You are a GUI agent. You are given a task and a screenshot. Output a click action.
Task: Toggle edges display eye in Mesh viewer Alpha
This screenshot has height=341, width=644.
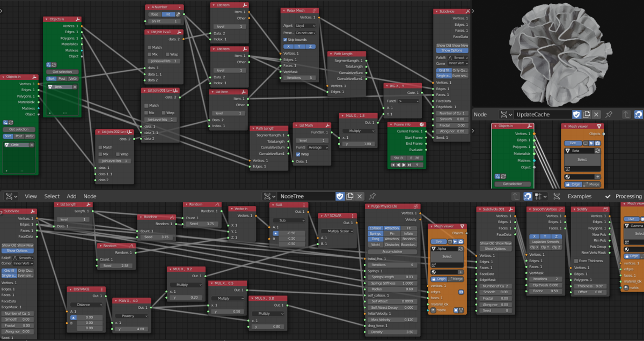(460, 292)
